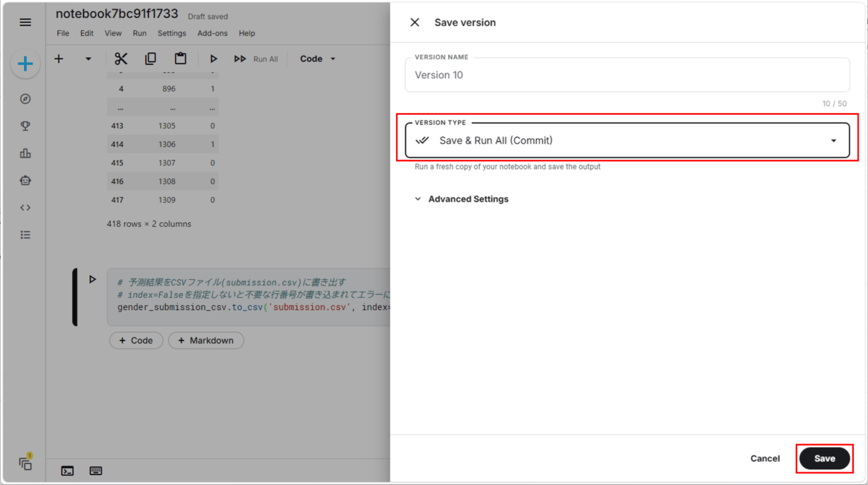Paste cell using clipboard icon

click(x=180, y=59)
